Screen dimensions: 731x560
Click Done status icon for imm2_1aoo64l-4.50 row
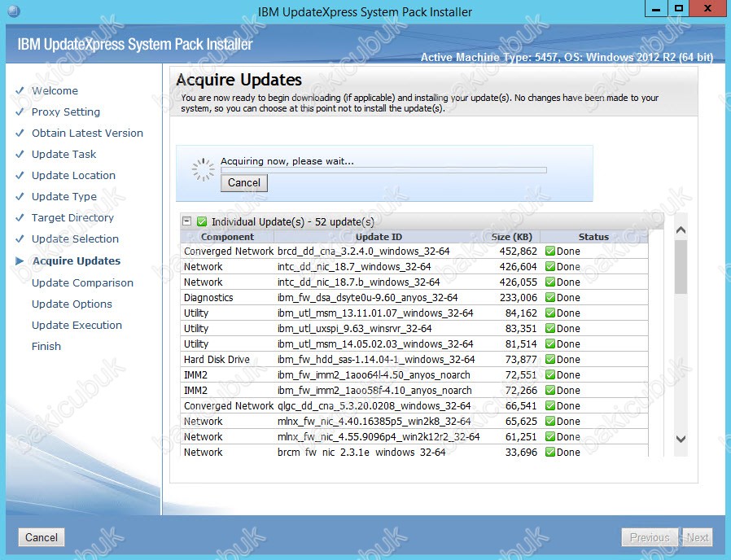550,374
